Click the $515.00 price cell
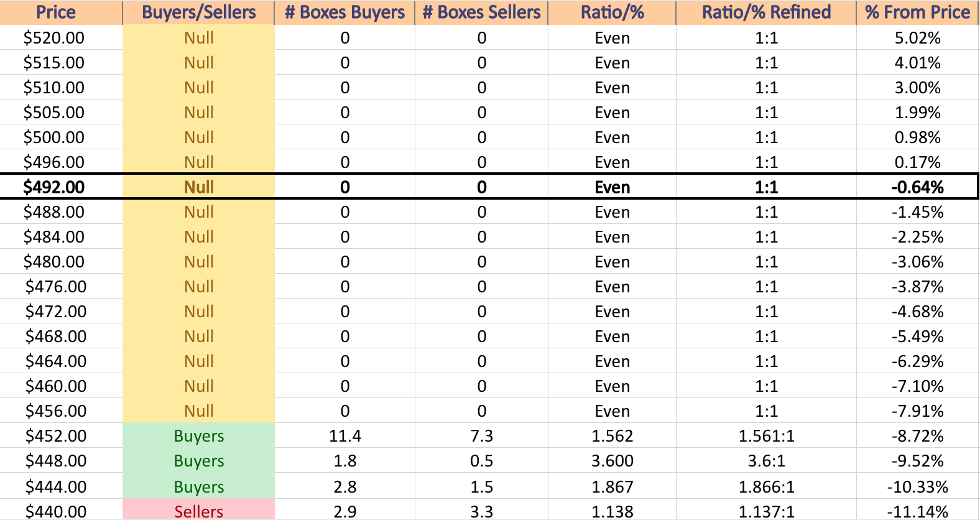This screenshot has width=980, height=520. (x=61, y=63)
